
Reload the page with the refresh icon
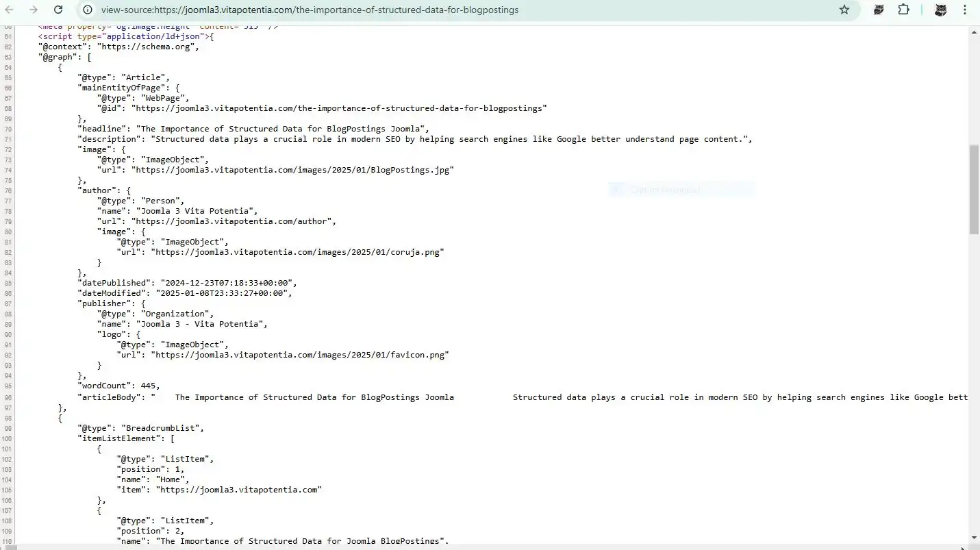coord(58,10)
